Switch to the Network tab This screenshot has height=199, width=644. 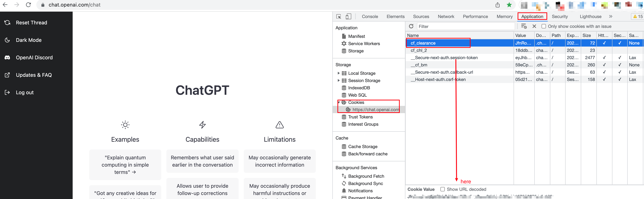pos(446,17)
